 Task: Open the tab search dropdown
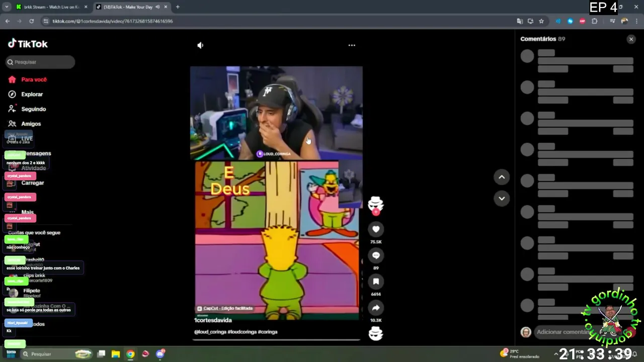point(7,7)
